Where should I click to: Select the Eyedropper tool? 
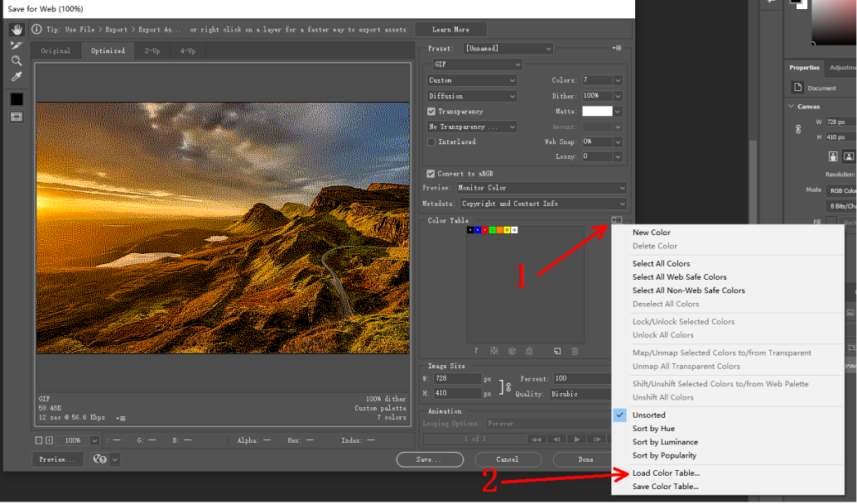(17, 77)
